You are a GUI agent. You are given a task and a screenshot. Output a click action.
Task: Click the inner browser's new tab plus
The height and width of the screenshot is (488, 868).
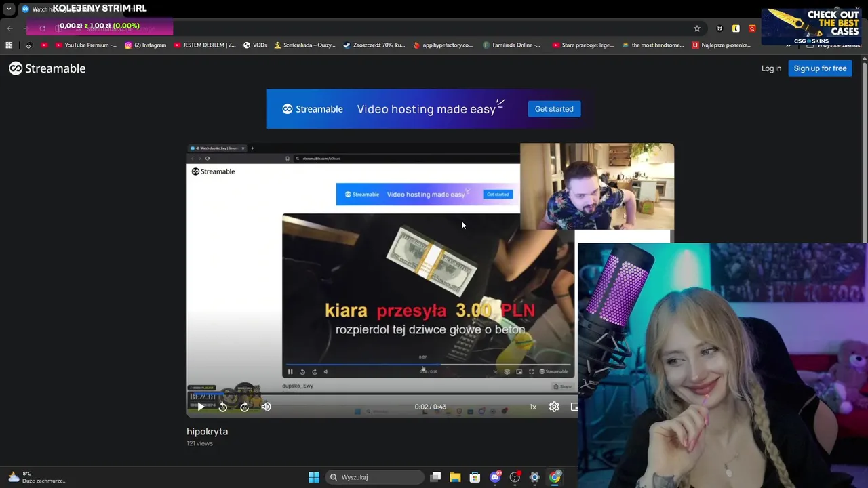pos(252,148)
